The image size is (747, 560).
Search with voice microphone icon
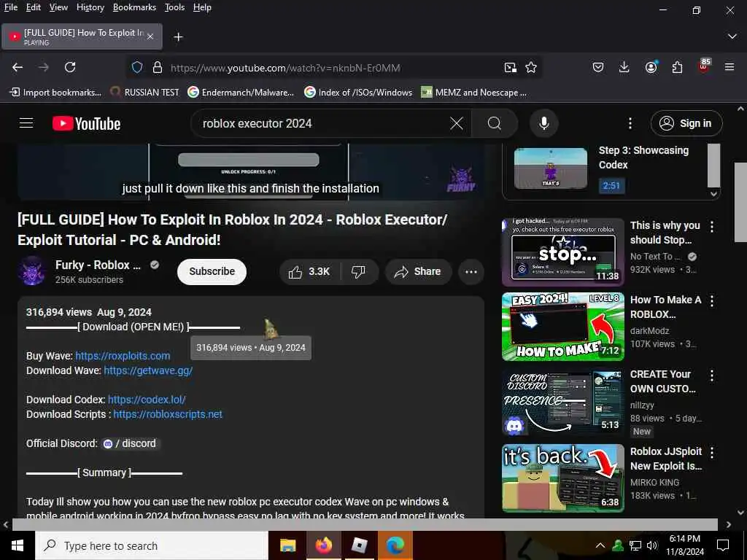[x=543, y=123]
